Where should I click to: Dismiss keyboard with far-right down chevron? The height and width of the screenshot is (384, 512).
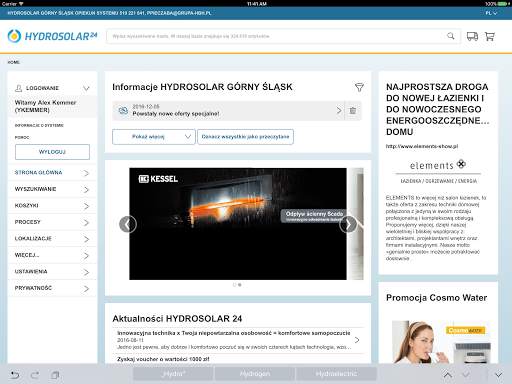(x=498, y=375)
